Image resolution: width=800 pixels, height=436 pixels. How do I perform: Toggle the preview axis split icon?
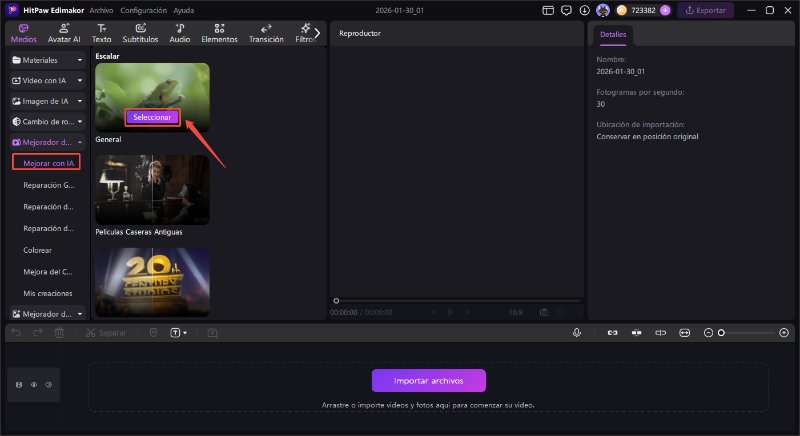point(660,333)
